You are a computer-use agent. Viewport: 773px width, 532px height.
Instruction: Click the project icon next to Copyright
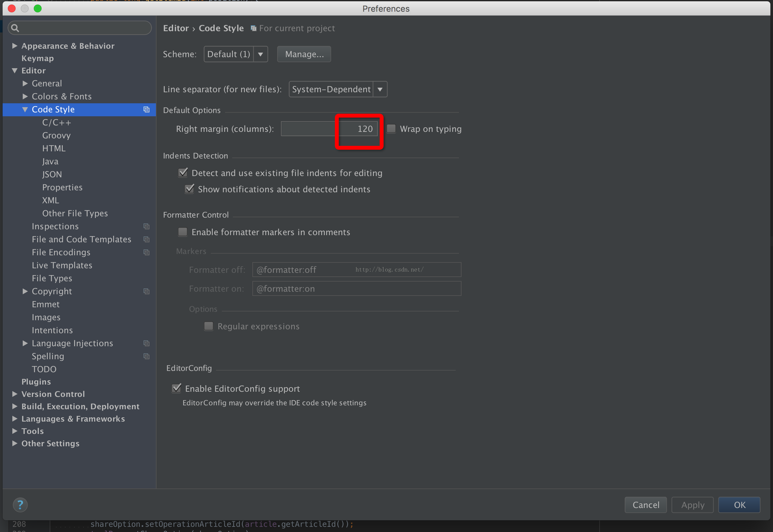(x=146, y=291)
